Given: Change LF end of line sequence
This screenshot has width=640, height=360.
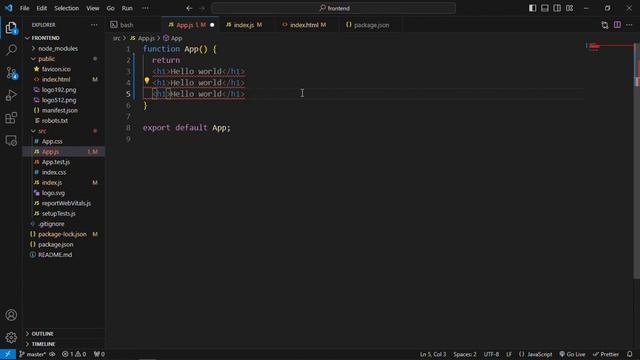Looking at the screenshot, I should pyautogui.click(x=509, y=354).
